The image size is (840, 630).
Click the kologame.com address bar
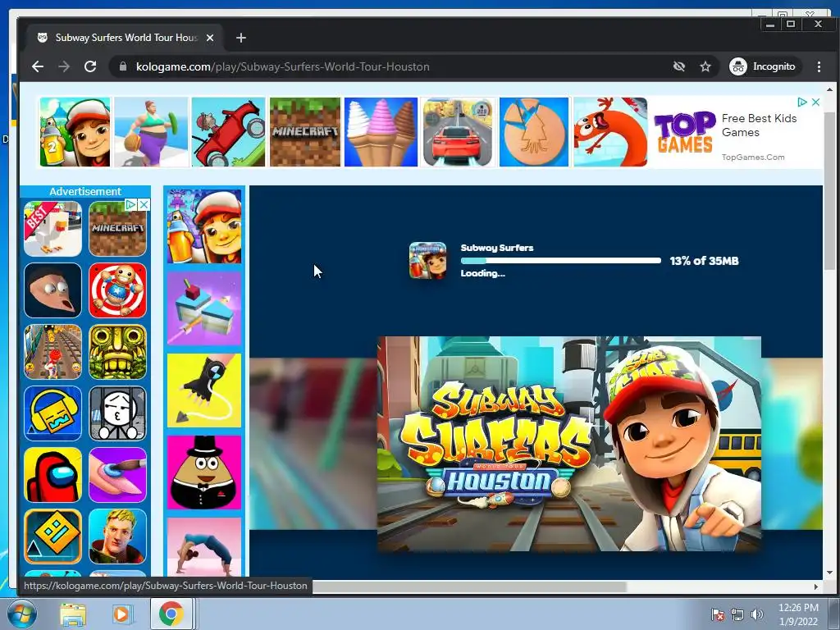(x=391, y=66)
